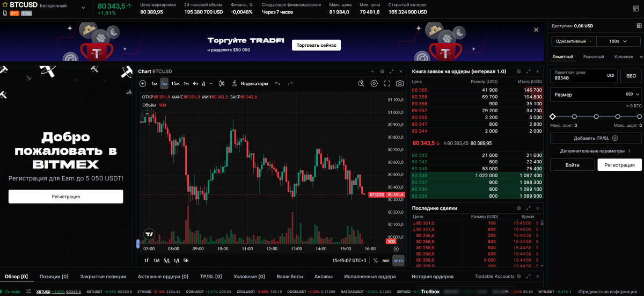644x296 pixels.
Task: Expand the Chart panel with arrows icon
Action: coord(392,71)
